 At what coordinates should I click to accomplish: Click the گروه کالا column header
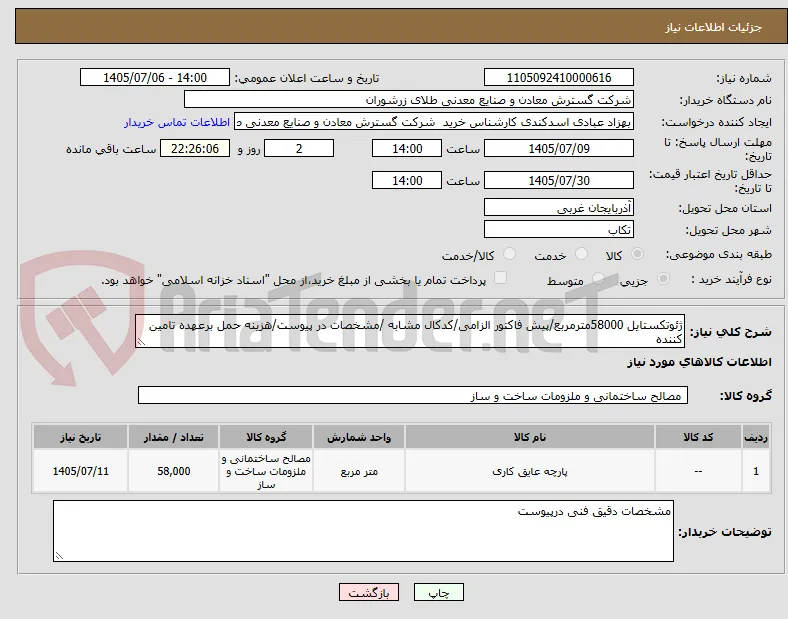[x=266, y=437]
